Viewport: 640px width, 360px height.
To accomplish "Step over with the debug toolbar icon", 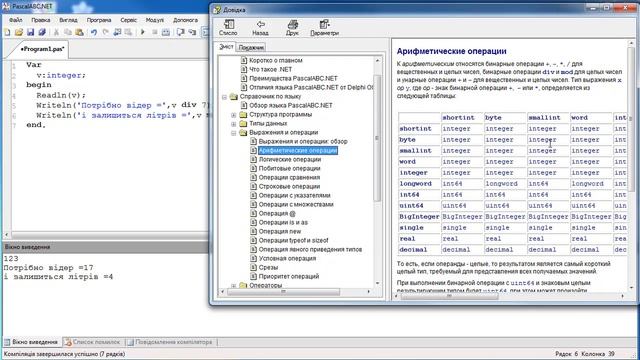I will tap(180, 32).
